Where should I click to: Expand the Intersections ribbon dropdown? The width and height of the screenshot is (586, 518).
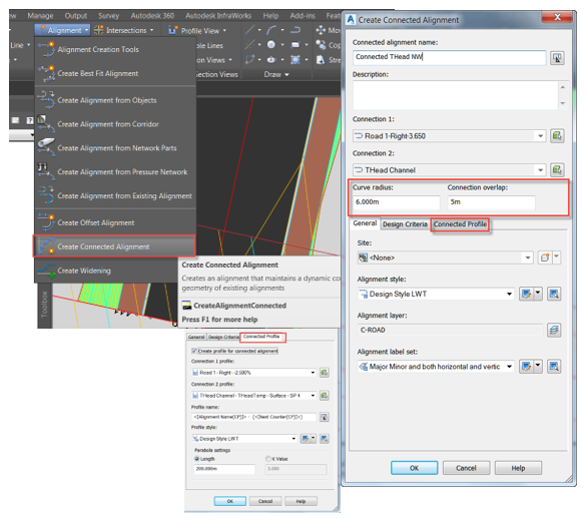point(152,30)
